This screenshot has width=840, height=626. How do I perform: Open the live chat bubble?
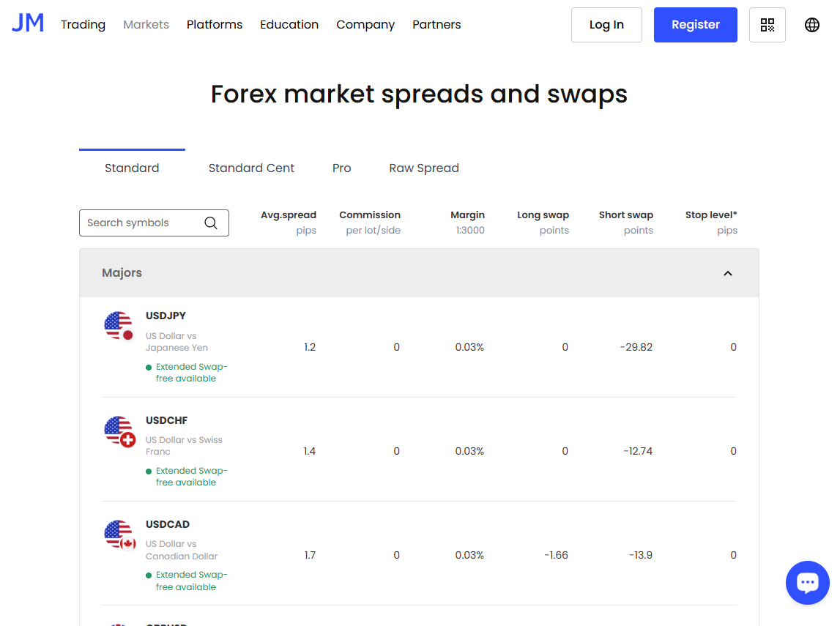tap(807, 582)
